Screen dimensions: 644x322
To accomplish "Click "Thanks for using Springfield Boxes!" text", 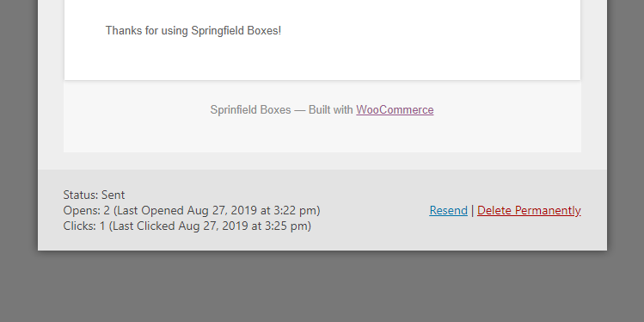I will 193,30.
